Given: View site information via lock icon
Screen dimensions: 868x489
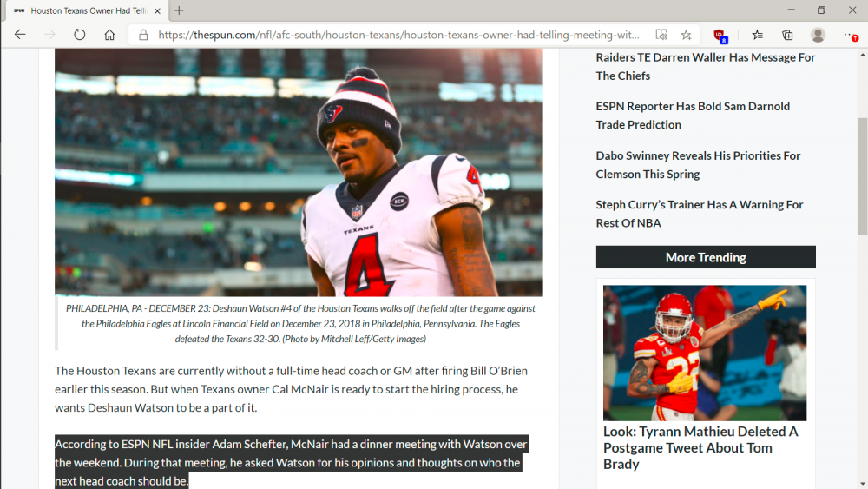Looking at the screenshot, I should 143,36.
